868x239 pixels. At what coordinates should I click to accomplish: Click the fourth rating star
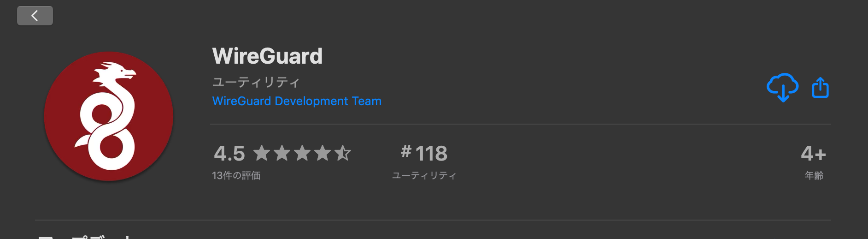[323, 153]
